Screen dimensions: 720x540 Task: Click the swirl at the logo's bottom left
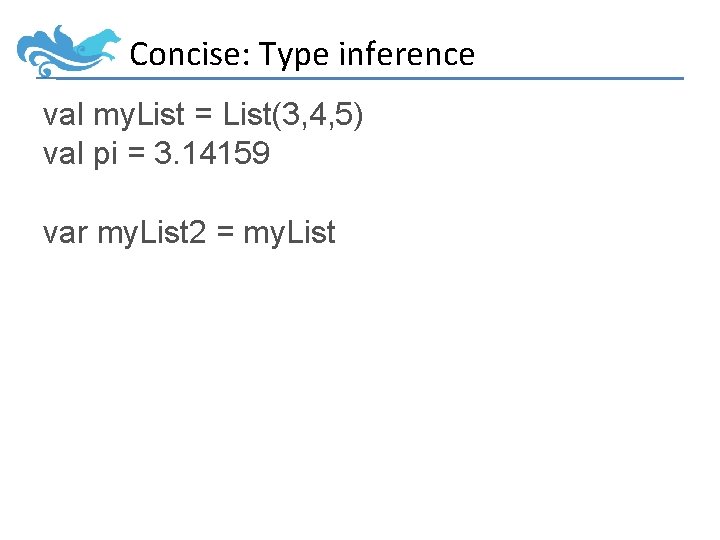(x=45, y=70)
